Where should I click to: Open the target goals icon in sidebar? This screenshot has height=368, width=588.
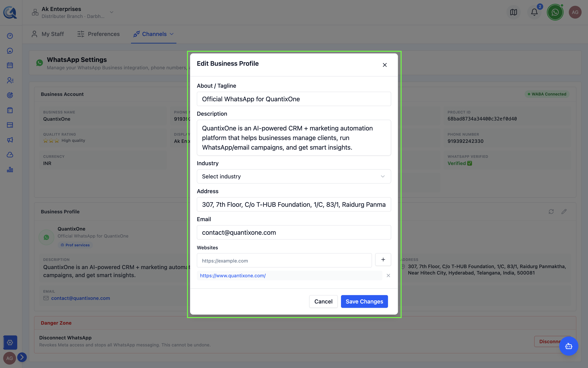[10, 95]
